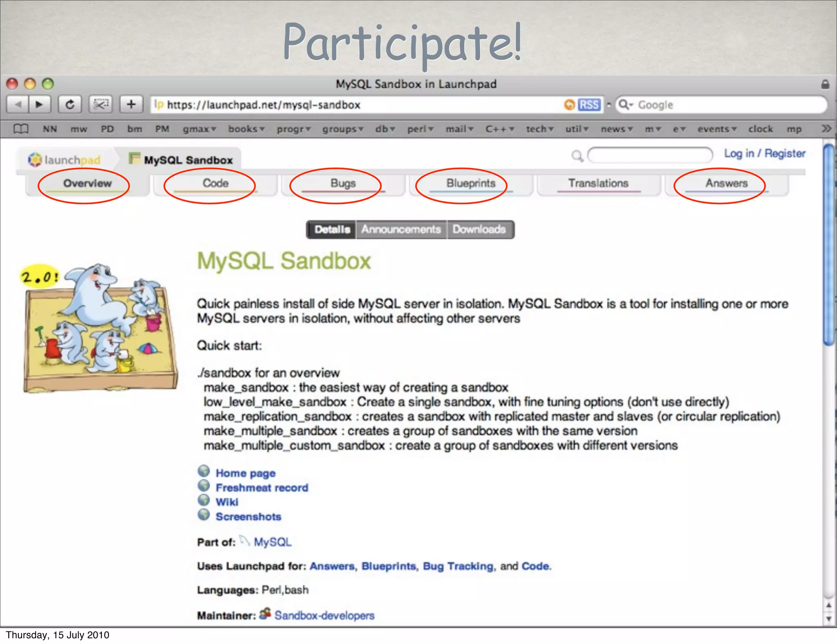
Task: Click the scrollbar down arrow
Action: click(829, 619)
